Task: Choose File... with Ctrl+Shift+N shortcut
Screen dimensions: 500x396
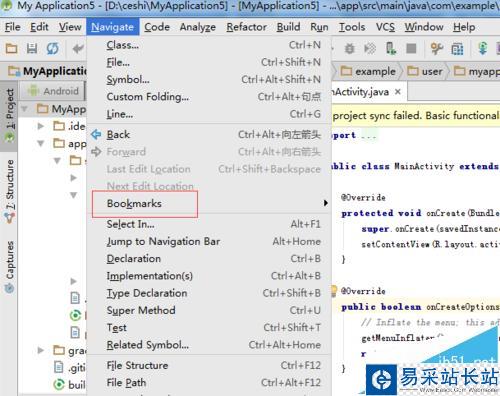Action: (x=209, y=62)
